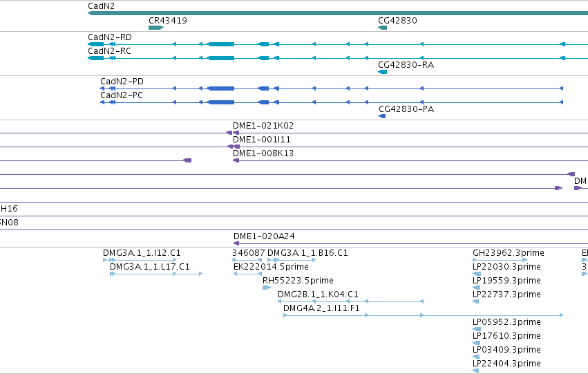The image size is (588, 374).
Task: Select the DMG3A.1_1.B16.C1 feature label
Action: pyautogui.click(x=307, y=253)
